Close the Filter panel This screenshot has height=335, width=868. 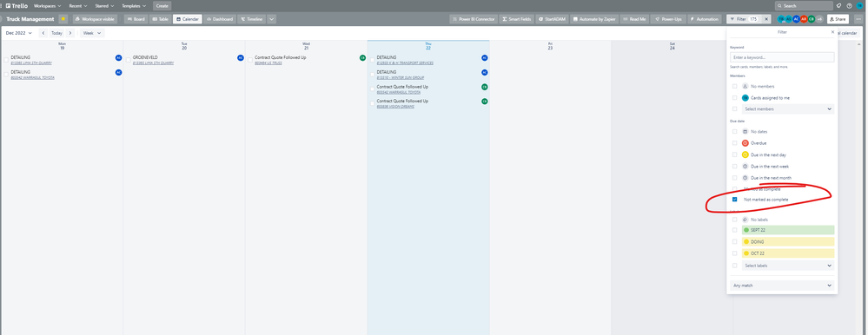click(x=832, y=33)
